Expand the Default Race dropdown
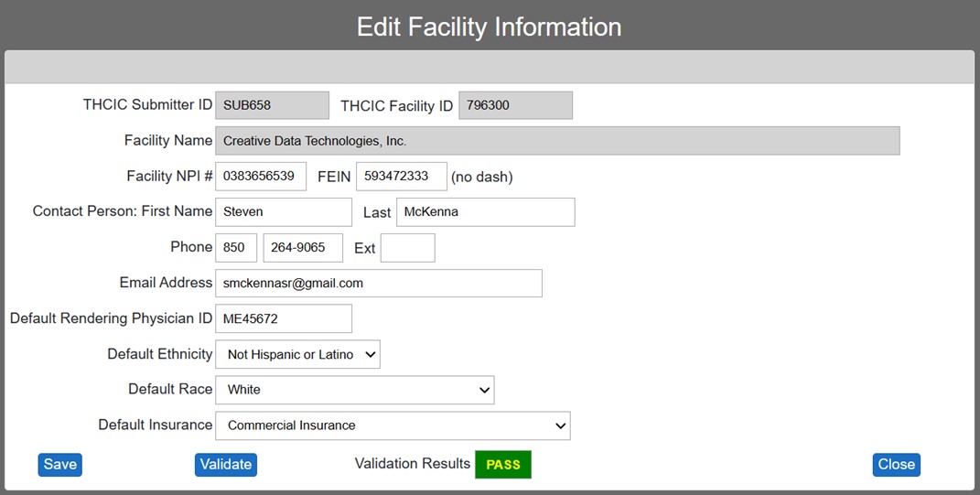 pyautogui.click(x=355, y=390)
